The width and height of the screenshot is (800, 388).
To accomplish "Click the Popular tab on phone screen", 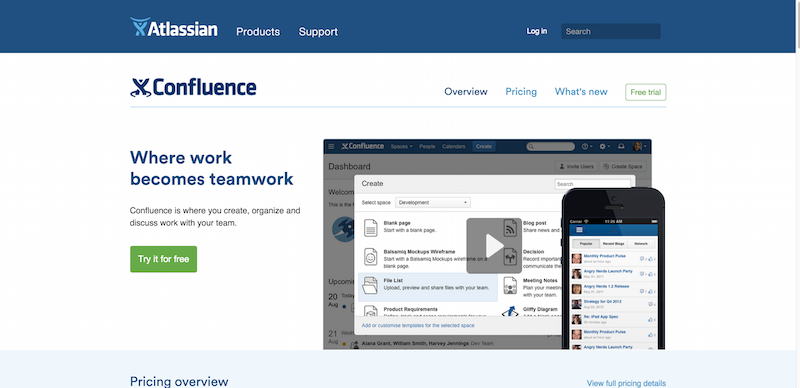I will (x=586, y=244).
